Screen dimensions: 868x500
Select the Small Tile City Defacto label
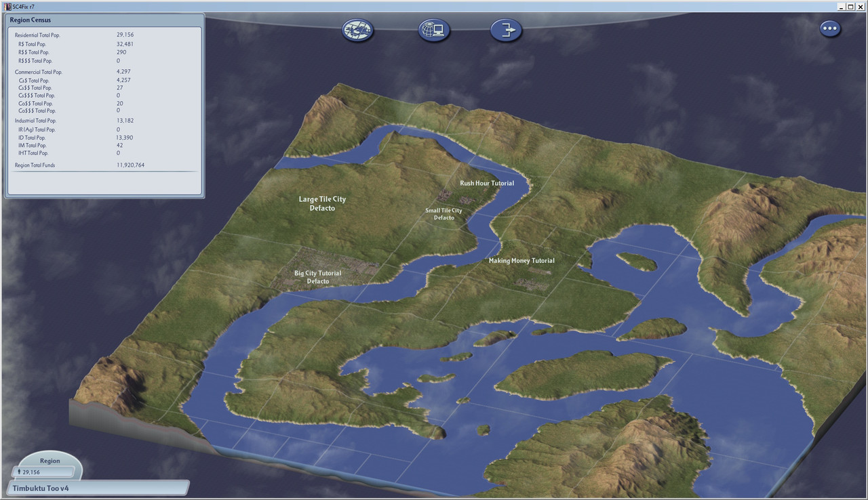pos(443,214)
